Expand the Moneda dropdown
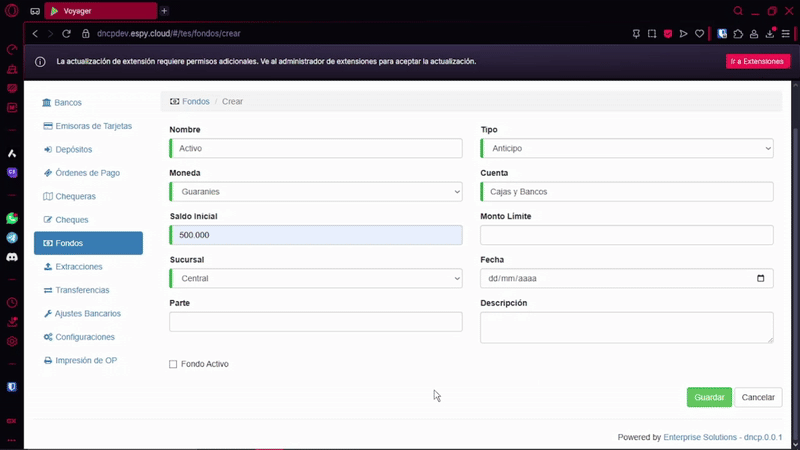 315,191
